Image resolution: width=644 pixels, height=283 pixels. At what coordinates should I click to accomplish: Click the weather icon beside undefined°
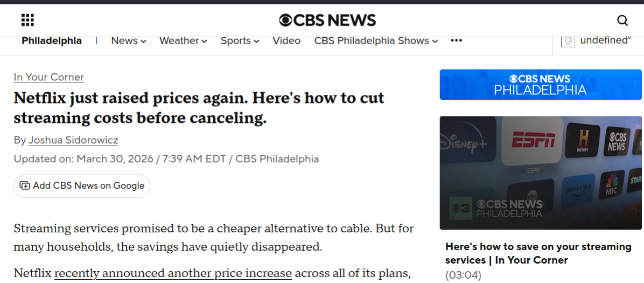click(x=568, y=41)
